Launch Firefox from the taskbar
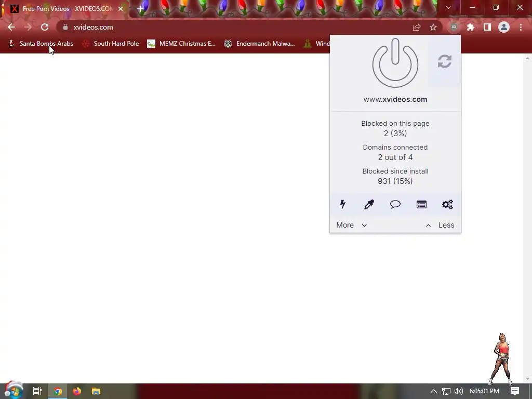Viewport: 532px width, 399px height. point(77,391)
